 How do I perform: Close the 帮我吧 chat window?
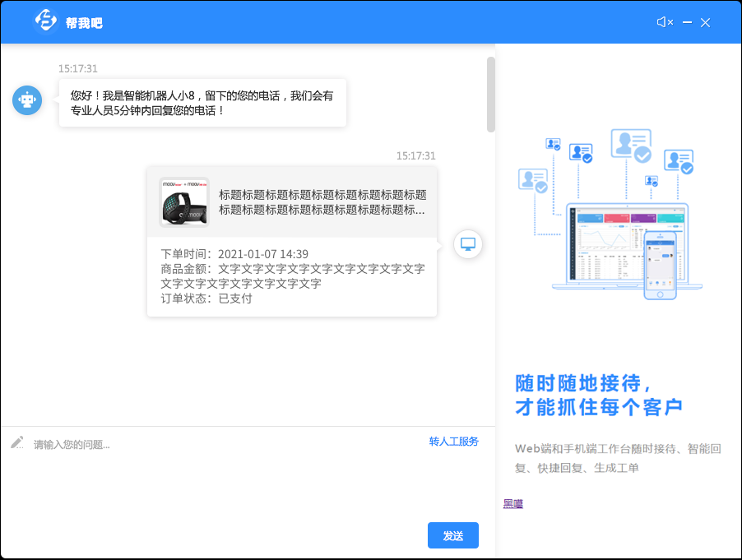coord(706,22)
